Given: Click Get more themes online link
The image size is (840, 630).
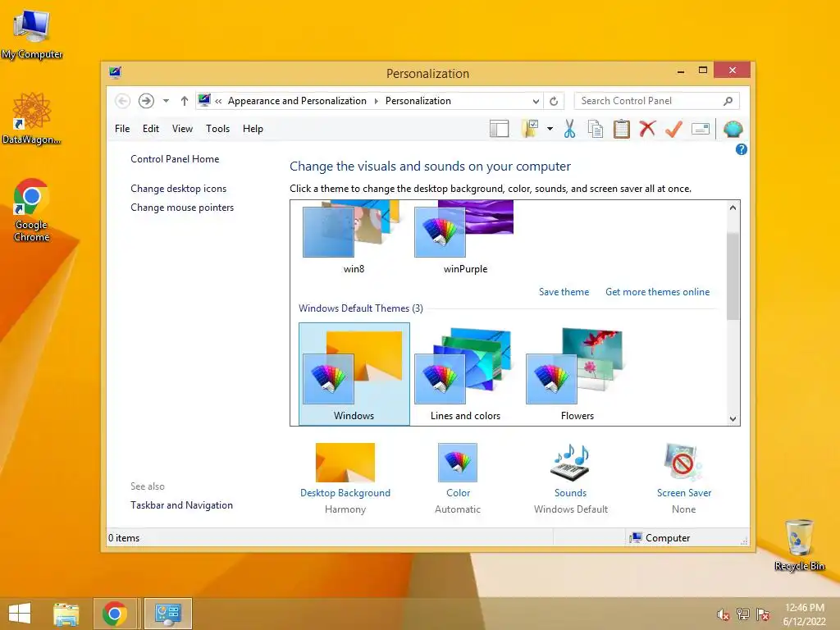Looking at the screenshot, I should point(657,292).
